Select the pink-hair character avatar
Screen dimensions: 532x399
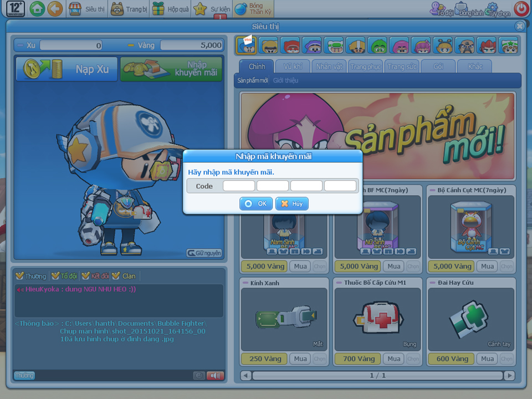[400, 45]
